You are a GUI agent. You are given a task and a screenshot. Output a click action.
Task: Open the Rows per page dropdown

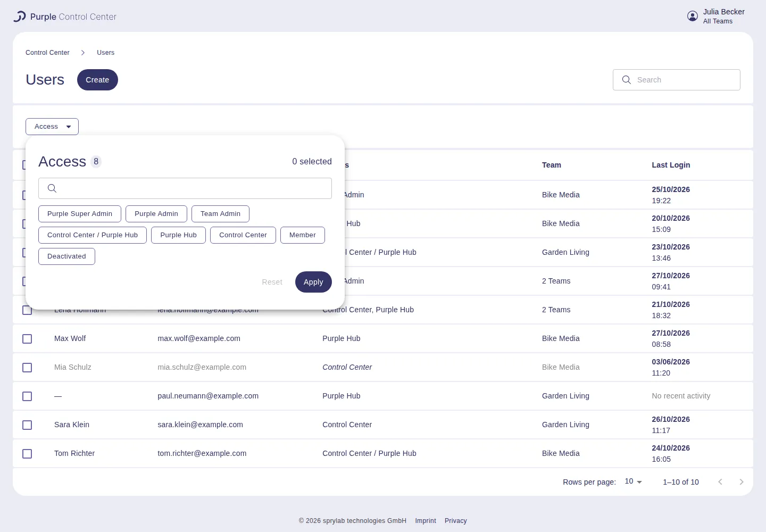pyautogui.click(x=633, y=481)
